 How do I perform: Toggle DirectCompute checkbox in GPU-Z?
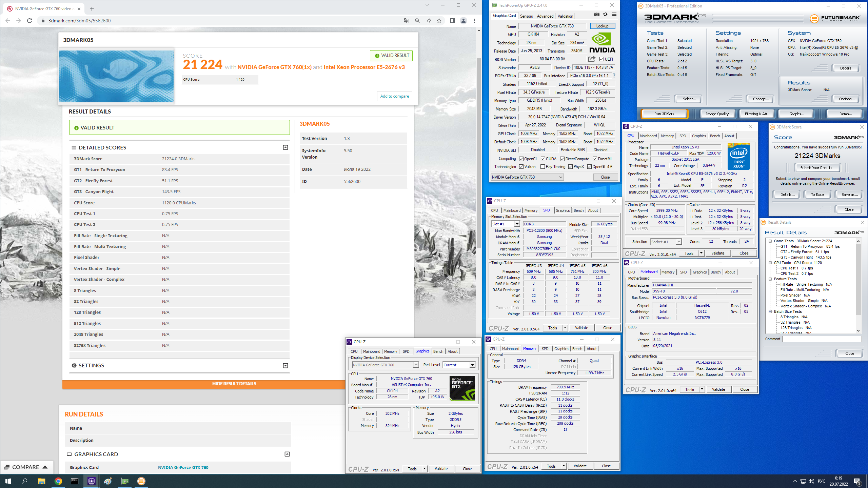[563, 159]
